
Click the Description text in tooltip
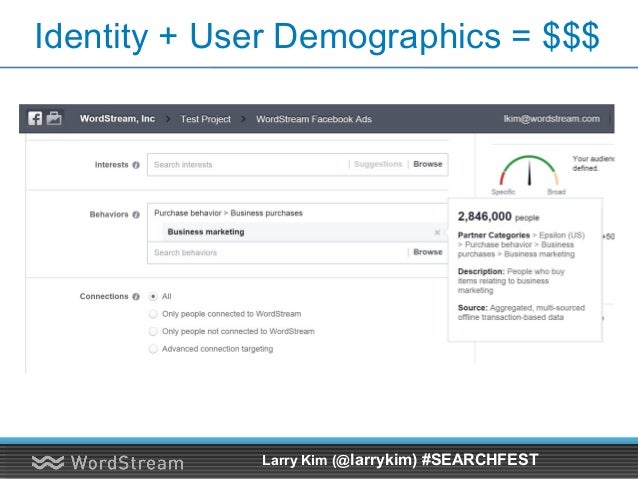[511, 281]
